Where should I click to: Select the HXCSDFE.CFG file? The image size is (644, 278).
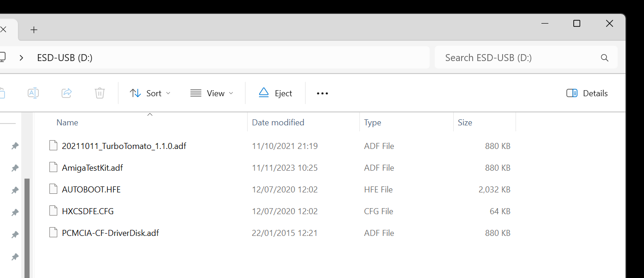(x=88, y=211)
